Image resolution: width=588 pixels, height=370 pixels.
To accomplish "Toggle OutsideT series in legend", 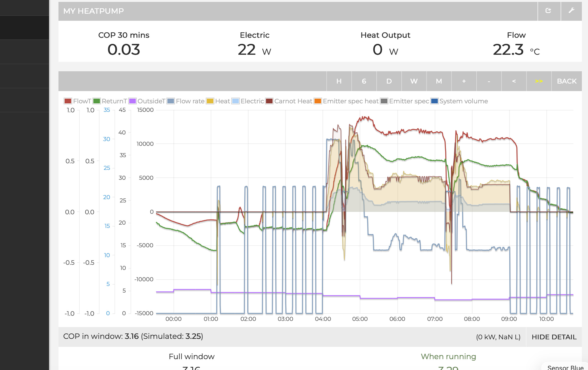I will click(151, 101).
